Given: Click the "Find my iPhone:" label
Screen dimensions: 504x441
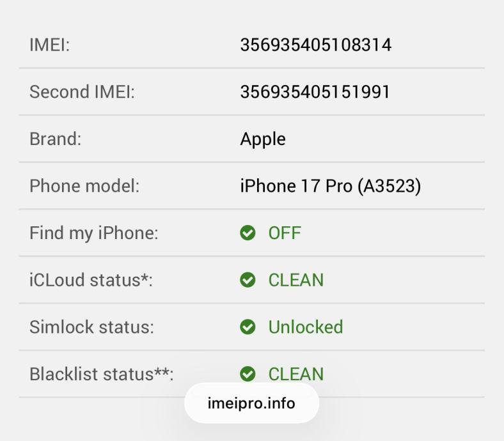Looking at the screenshot, I should (93, 233).
